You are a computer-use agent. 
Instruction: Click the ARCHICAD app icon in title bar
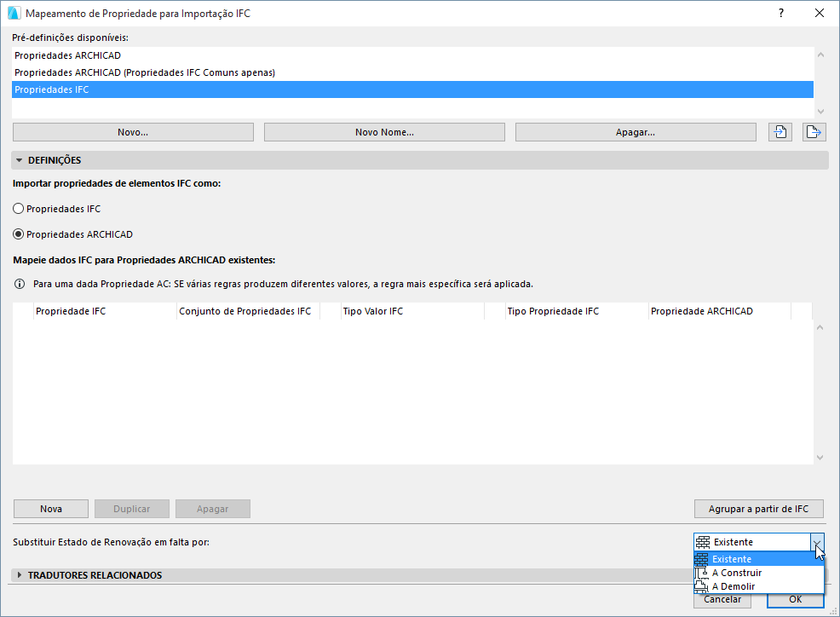(x=14, y=14)
